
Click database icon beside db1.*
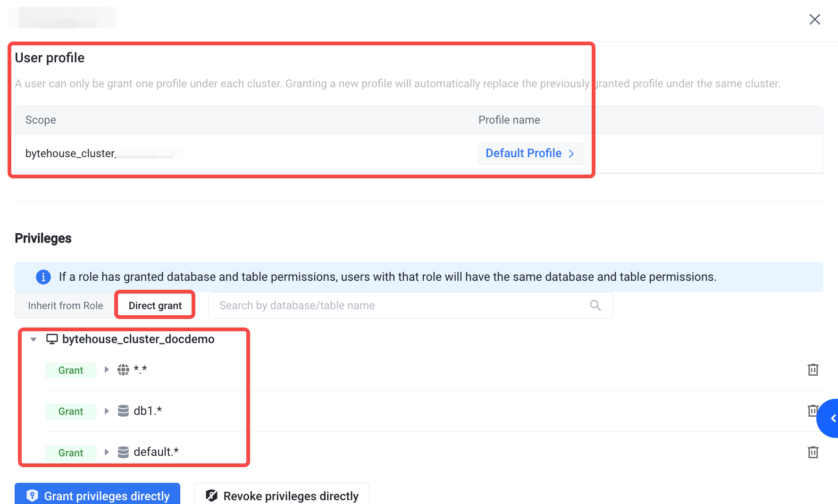coord(123,411)
